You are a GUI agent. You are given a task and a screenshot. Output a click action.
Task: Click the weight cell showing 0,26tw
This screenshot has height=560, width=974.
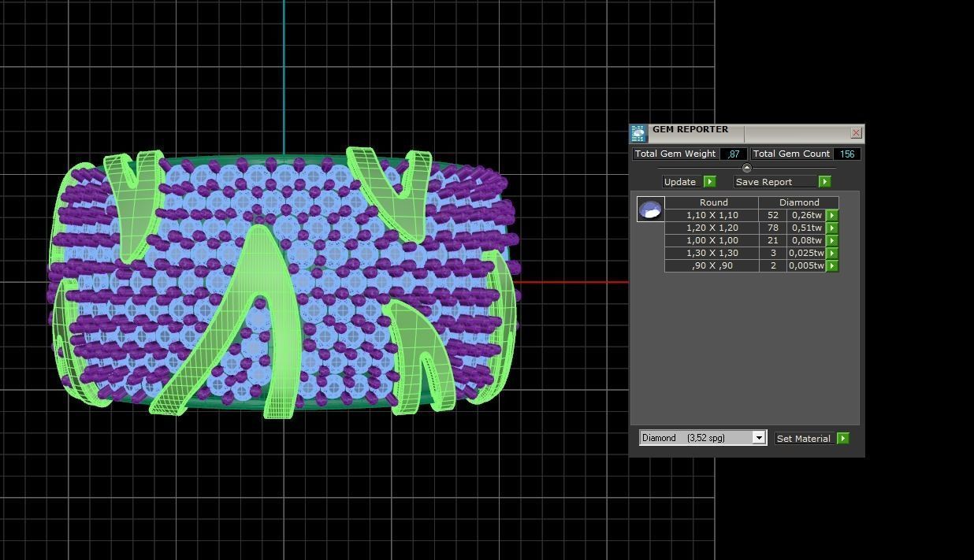pos(807,215)
